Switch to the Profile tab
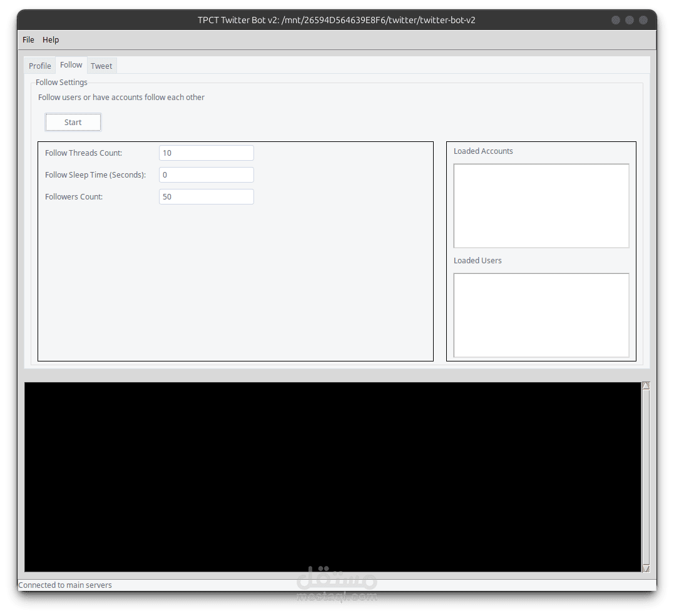Screen dimensions: 674x616 coord(40,66)
